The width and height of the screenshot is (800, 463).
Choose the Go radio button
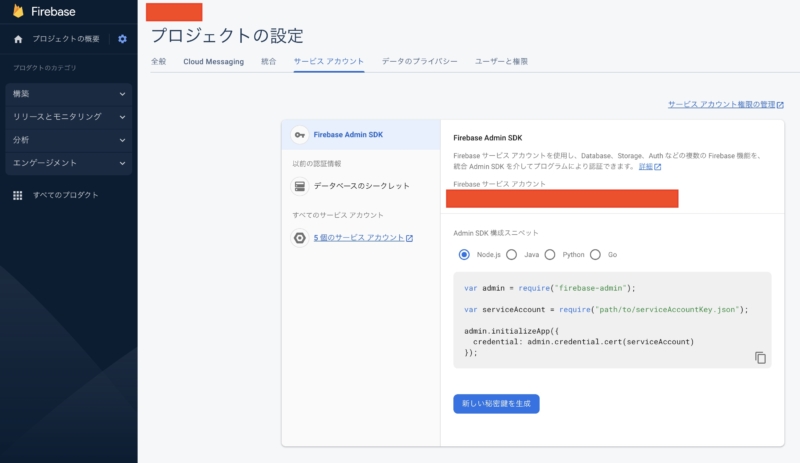(596, 255)
